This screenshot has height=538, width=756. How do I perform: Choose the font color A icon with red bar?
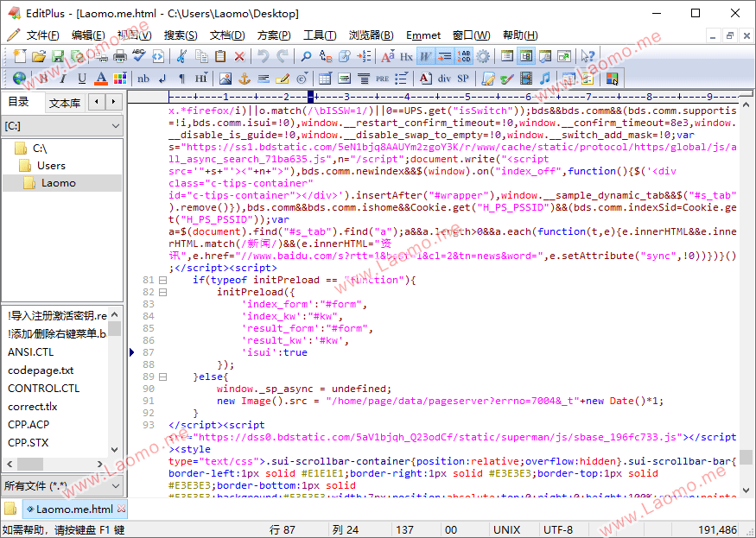[100, 78]
